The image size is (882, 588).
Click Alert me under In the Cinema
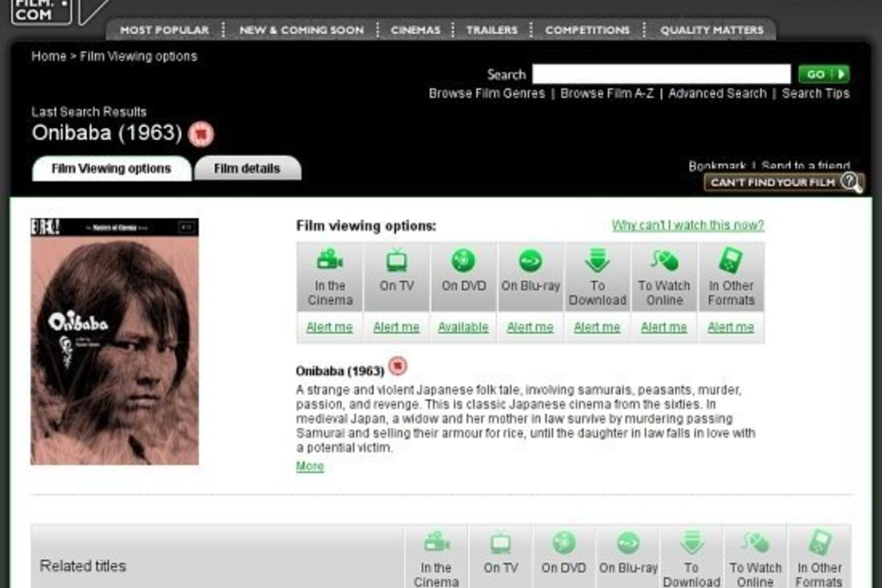pyautogui.click(x=330, y=328)
